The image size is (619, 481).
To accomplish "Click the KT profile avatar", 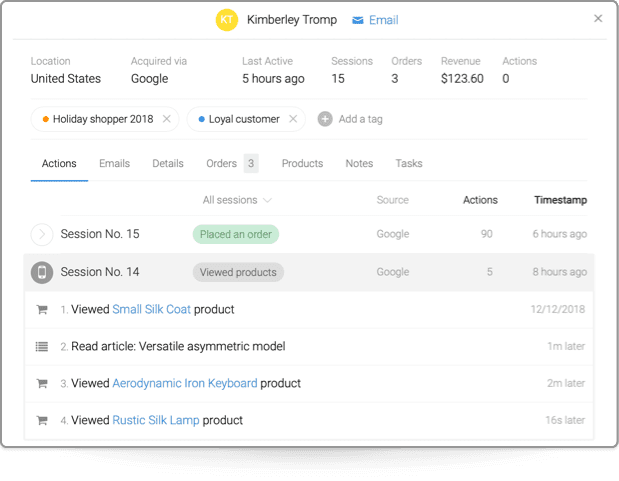I will click(x=227, y=20).
